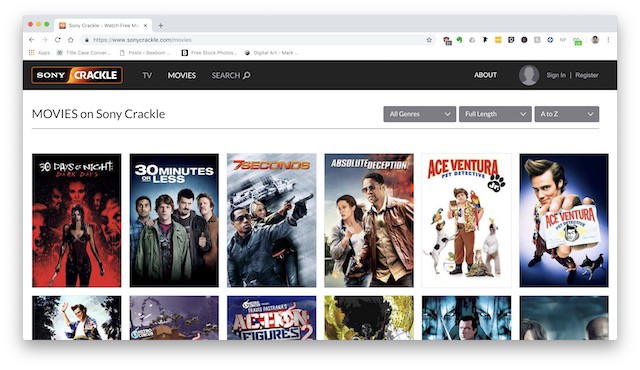Click the Sony Crackle logo
This screenshot has width=640, height=370.
pos(77,75)
